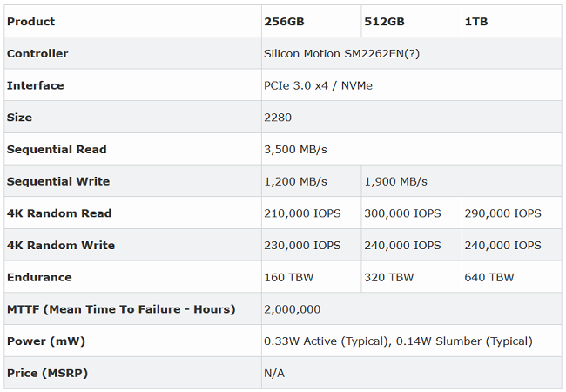The image size is (566, 392).
Task: Select the 256GB column header
Action: pyautogui.click(x=283, y=22)
